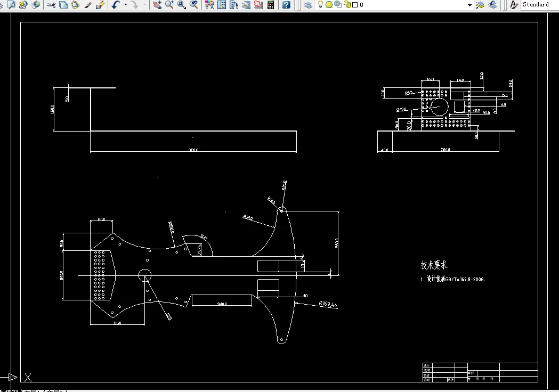The image size is (559, 392).
Task: Open the Markup Set Manager icon
Action: (x=258, y=5)
